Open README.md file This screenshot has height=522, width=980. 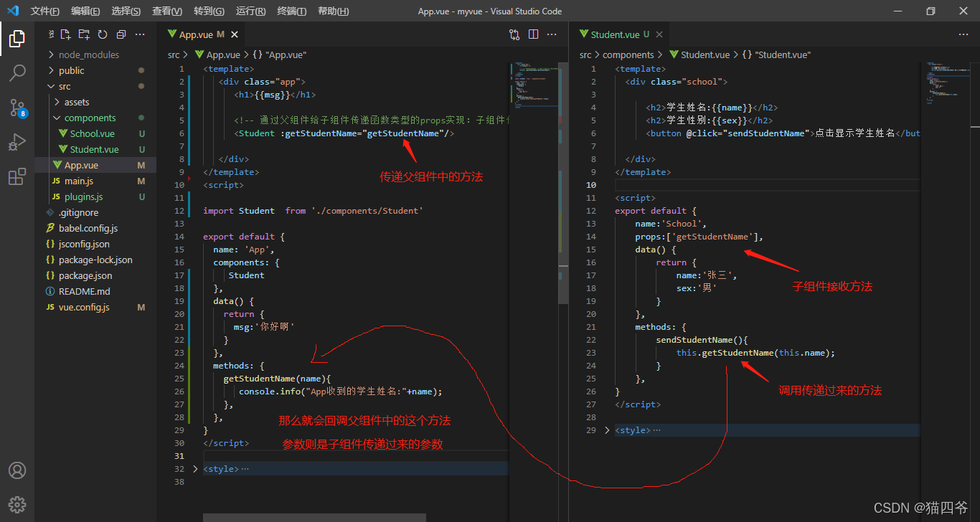coord(95,291)
